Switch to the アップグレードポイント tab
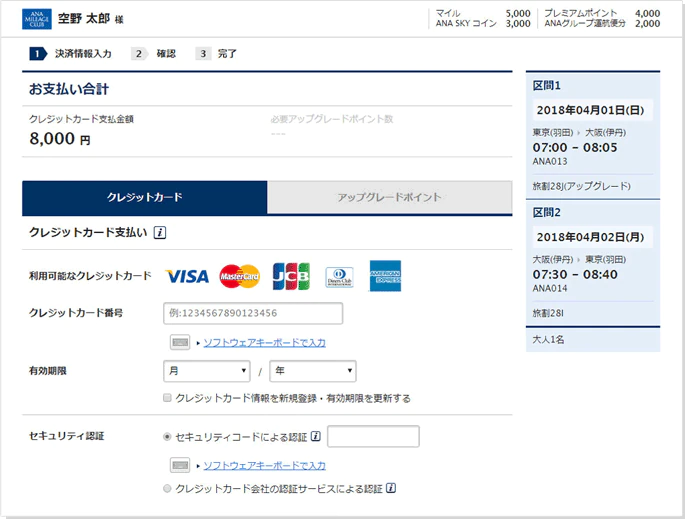 tap(389, 197)
